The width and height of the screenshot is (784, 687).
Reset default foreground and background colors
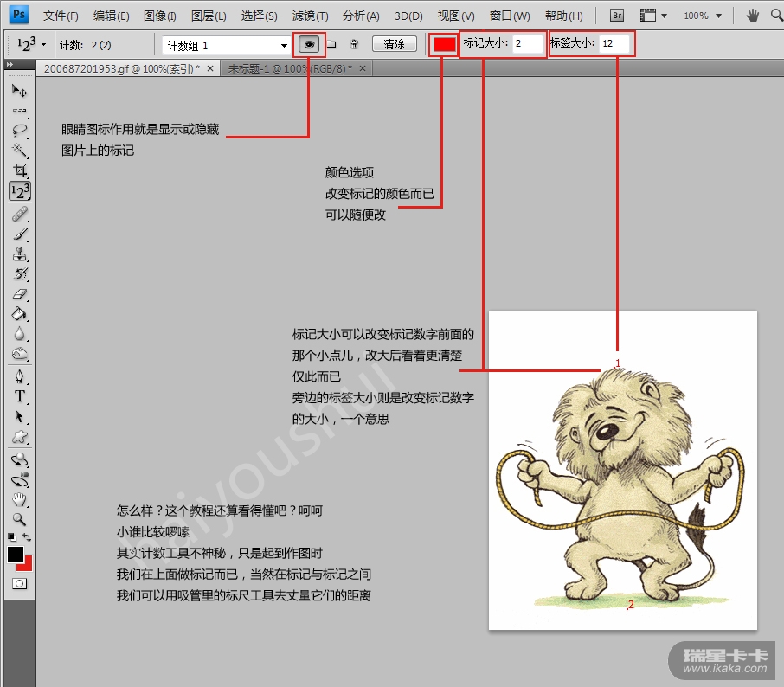click(x=12, y=537)
